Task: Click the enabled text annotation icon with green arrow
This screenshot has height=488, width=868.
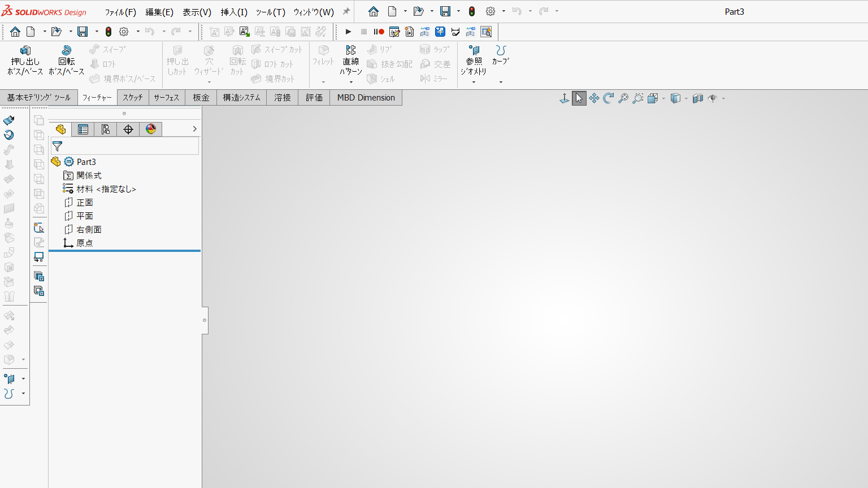Action: point(245,32)
